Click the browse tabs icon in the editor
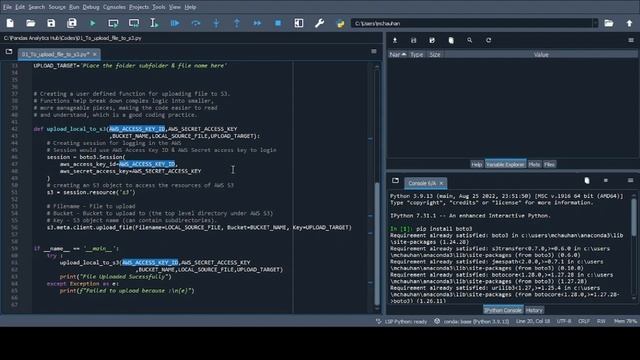This screenshot has width=640, height=360. [9, 52]
